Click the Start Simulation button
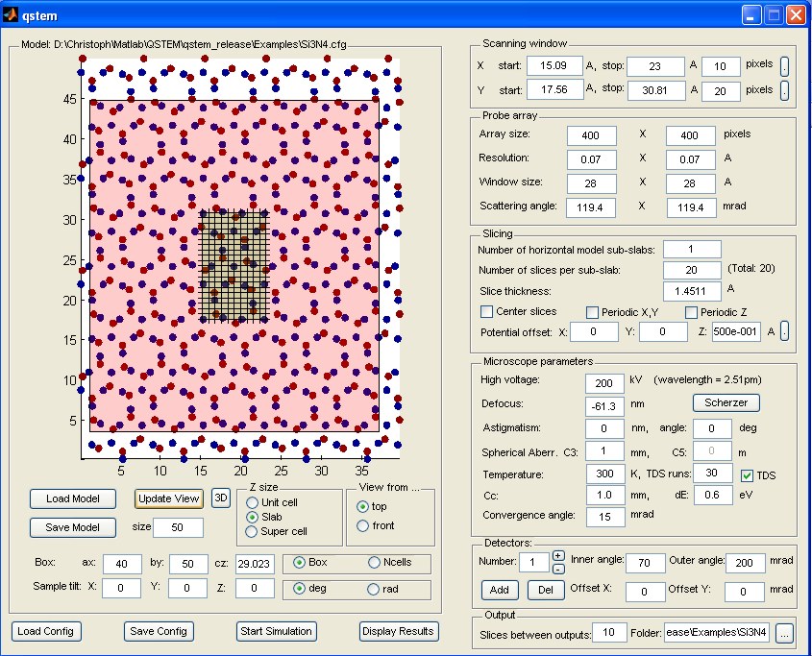Screen dimensions: 812x656 (276, 631)
